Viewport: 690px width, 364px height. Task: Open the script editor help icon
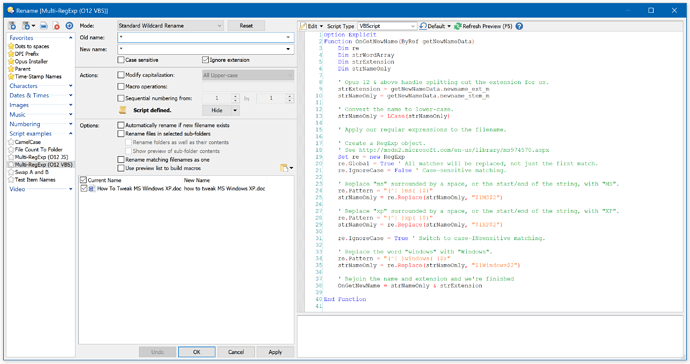519,26
